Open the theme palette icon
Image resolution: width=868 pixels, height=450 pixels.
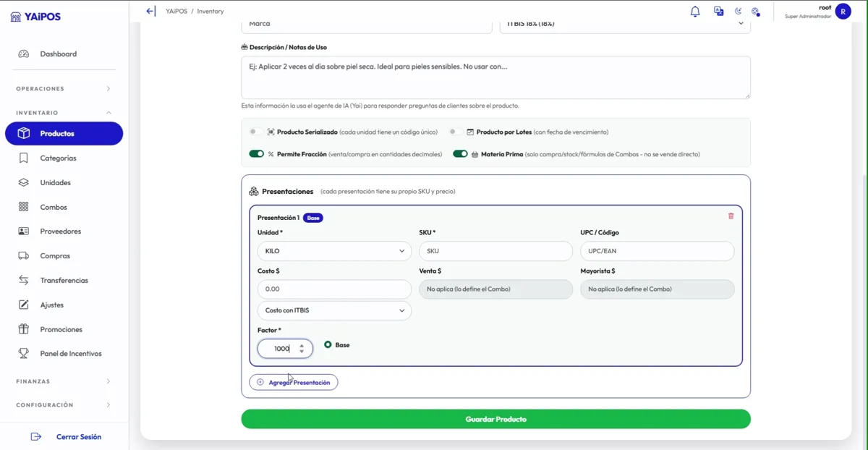coord(755,12)
